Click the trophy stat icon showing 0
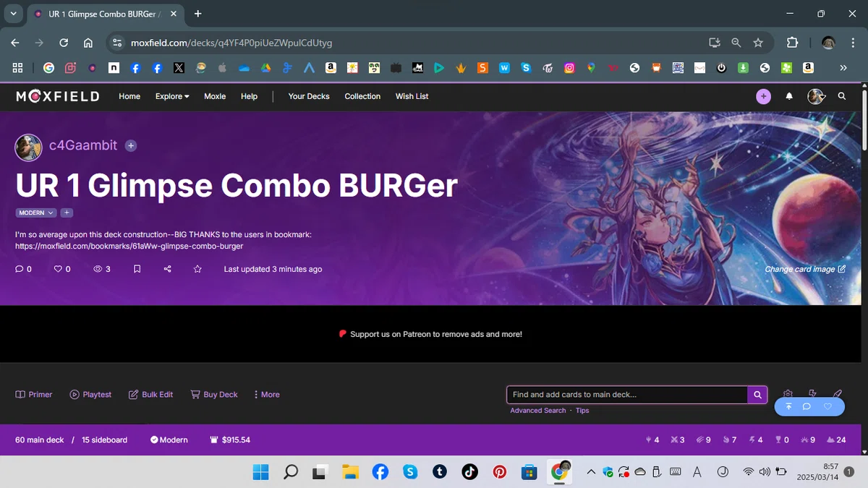Image resolution: width=868 pixels, height=488 pixels. [x=781, y=440]
